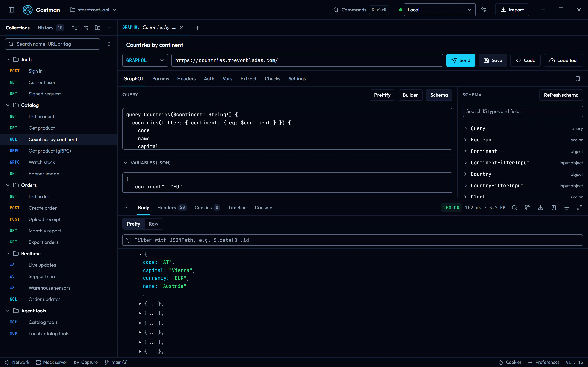Open environment settings sliders icon
The width and height of the screenshot is (588, 367).
click(484, 10)
